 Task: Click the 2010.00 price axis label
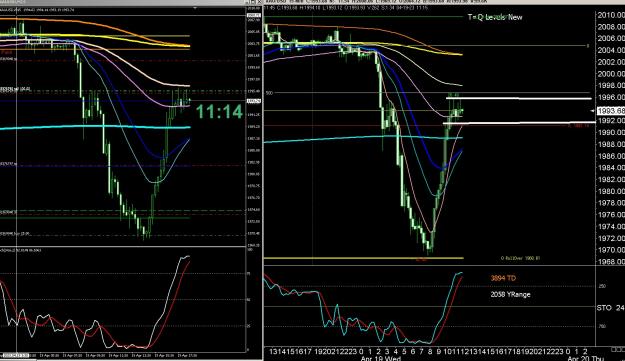tap(611, 15)
